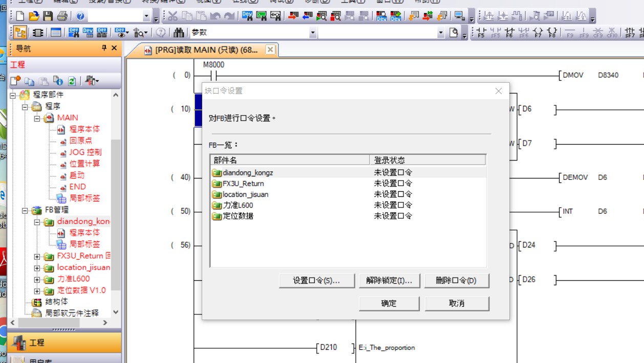Click the F5 open contact ladder icon

[x=481, y=33]
